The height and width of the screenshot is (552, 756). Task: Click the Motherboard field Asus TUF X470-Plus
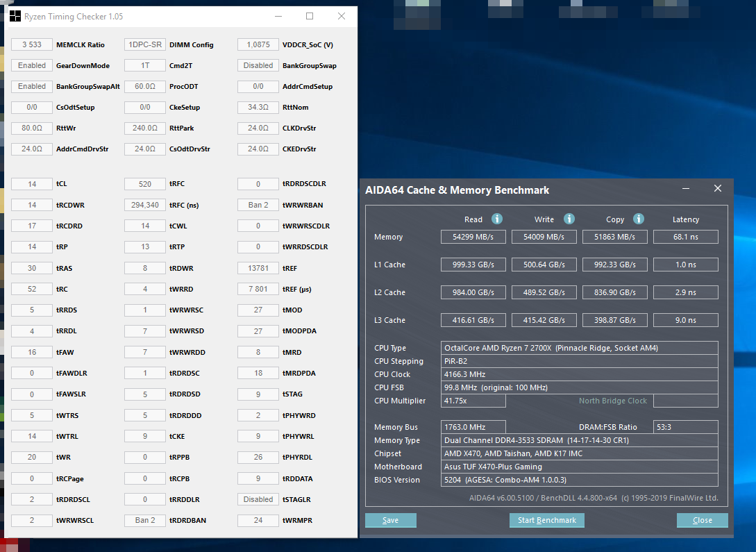579,467
